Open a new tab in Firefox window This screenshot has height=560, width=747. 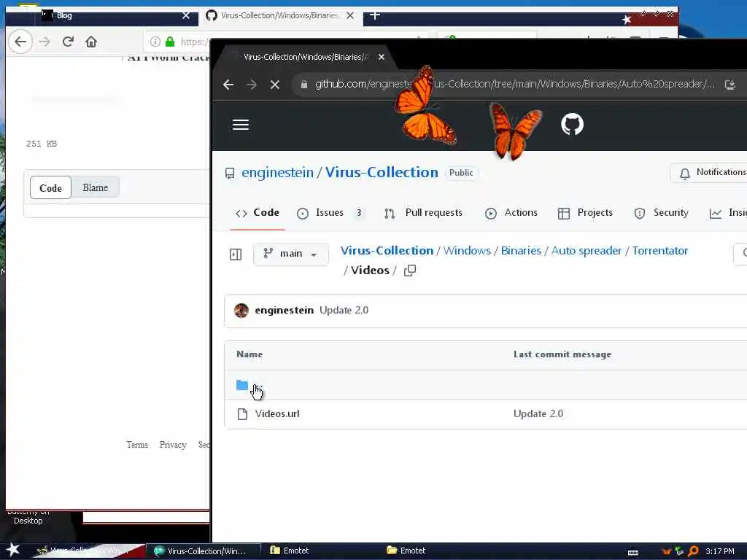tap(375, 15)
